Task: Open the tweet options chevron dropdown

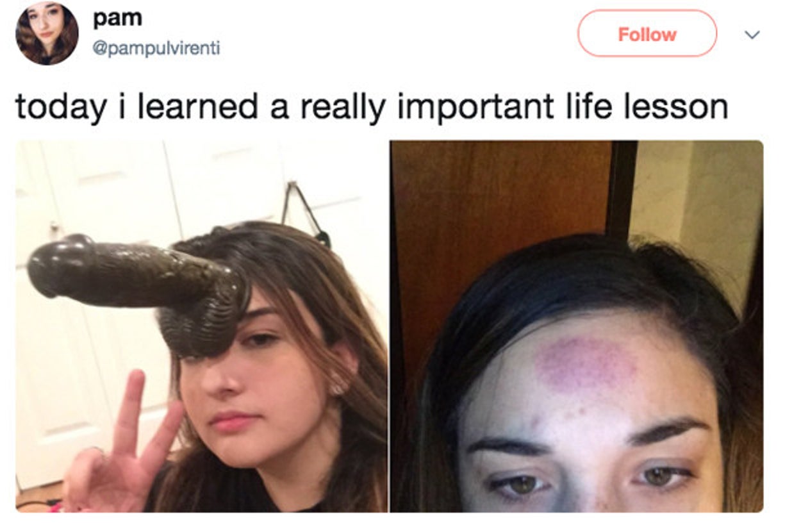Action: click(753, 34)
